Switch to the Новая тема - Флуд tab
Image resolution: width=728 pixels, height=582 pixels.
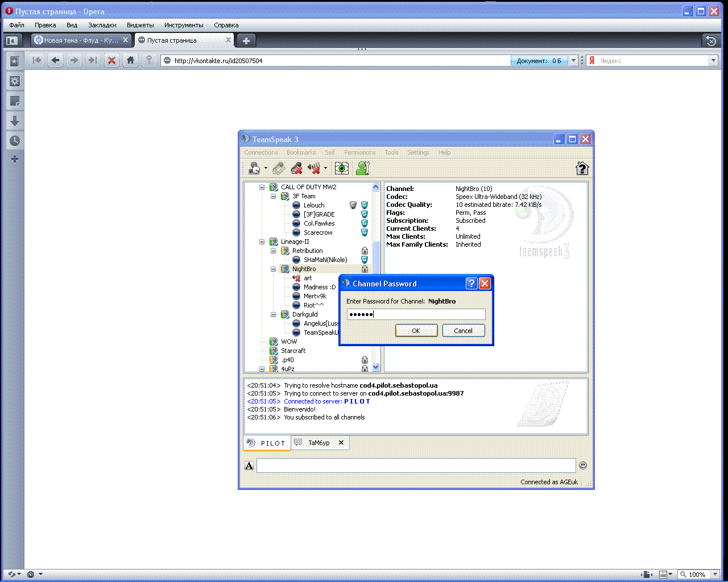tap(81, 40)
